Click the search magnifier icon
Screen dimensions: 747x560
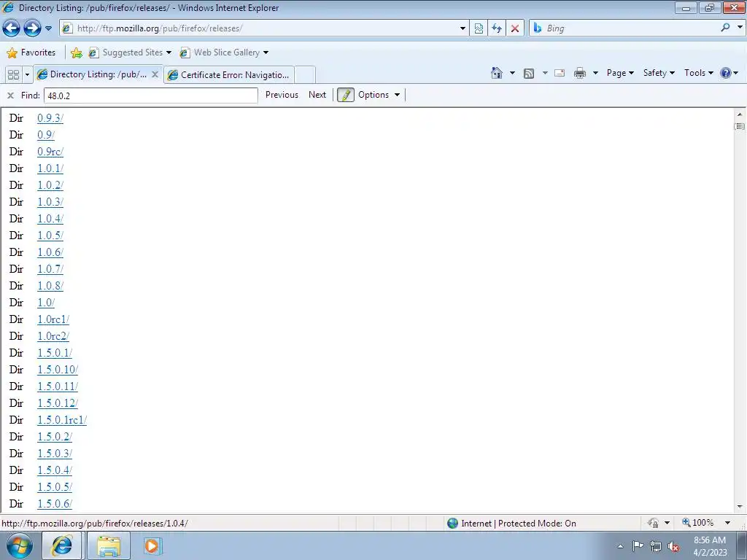click(x=726, y=28)
